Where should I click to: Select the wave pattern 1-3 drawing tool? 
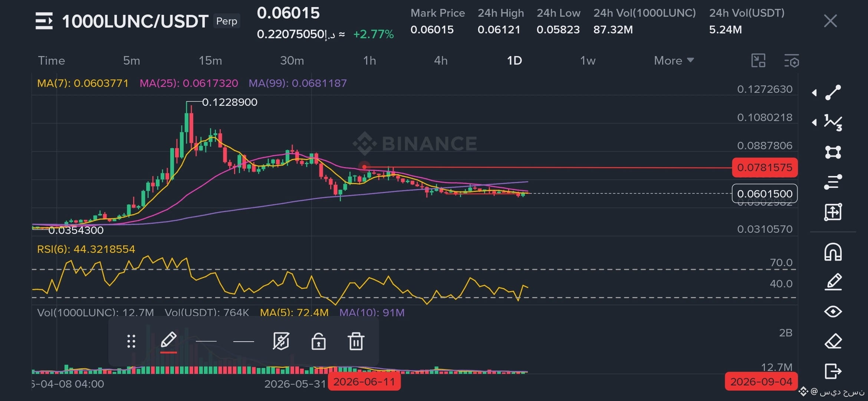pos(833,122)
